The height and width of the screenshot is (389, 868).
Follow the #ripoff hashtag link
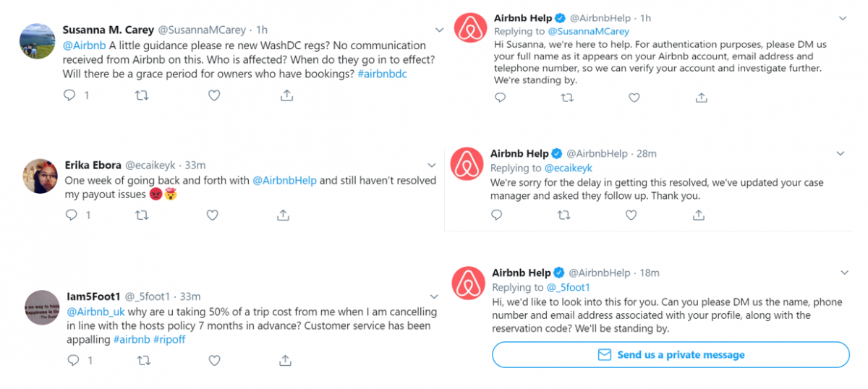point(169,339)
